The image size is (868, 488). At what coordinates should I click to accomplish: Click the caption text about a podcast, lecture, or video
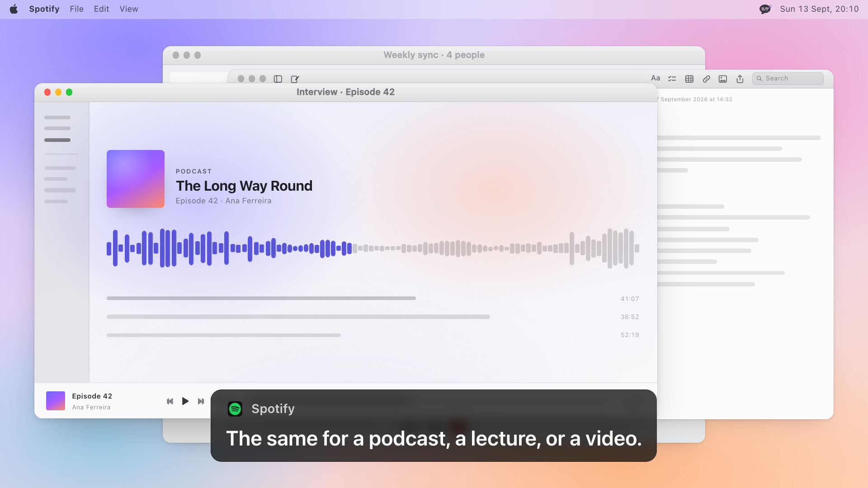[x=434, y=438]
